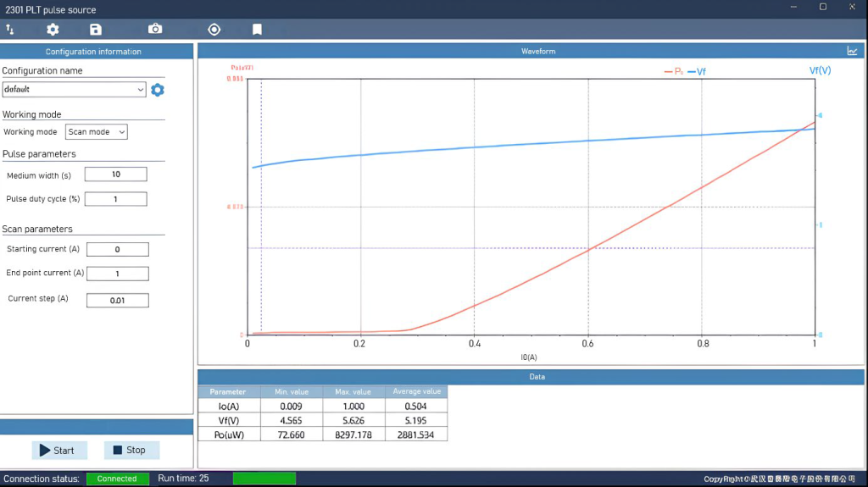Select the Pulse duty cycle field

coord(116,200)
